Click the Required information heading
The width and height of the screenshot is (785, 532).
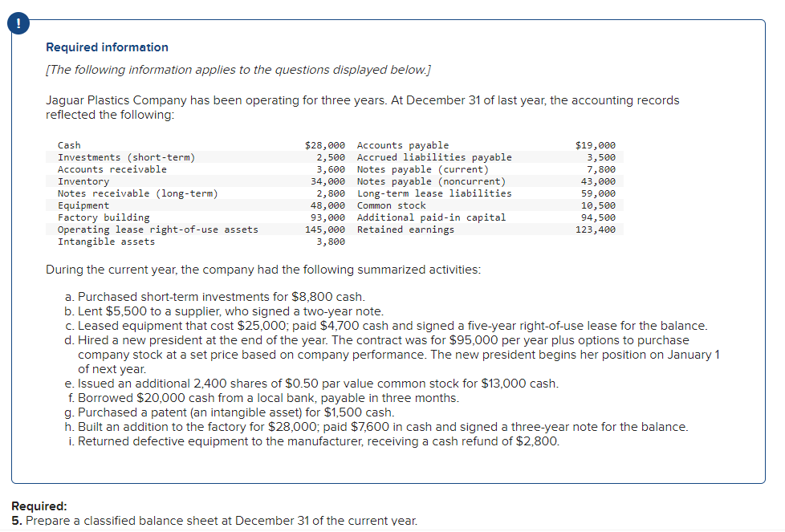(x=107, y=47)
